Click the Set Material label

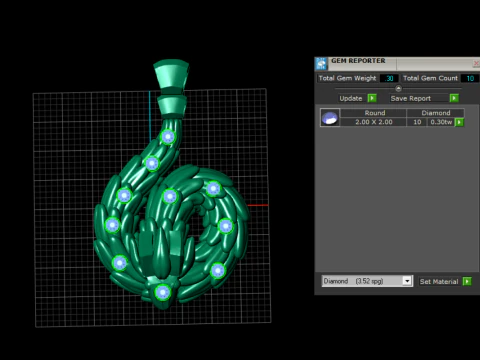pos(439,282)
